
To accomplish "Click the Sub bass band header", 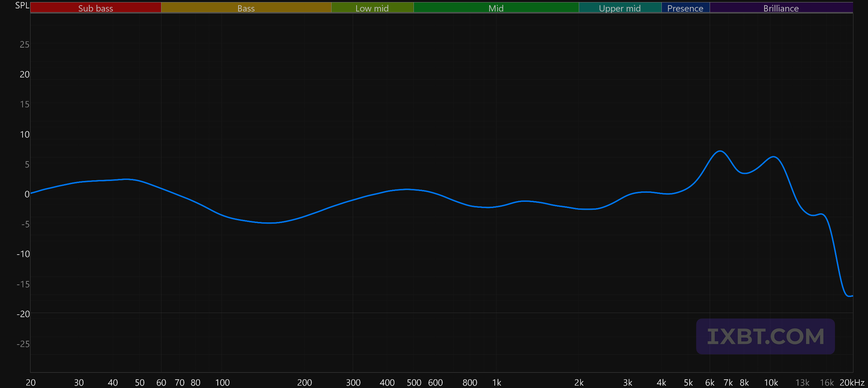I will click(95, 8).
